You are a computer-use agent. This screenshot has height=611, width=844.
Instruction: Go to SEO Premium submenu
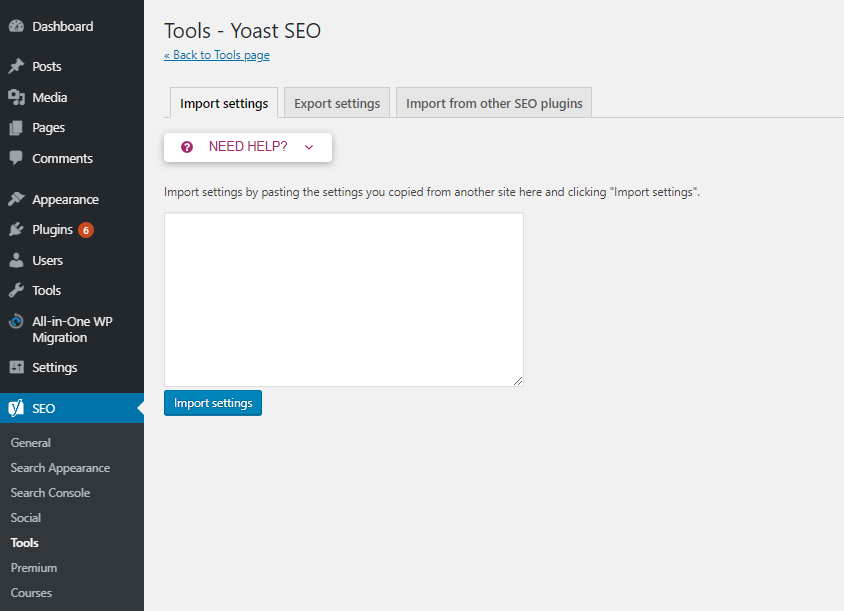[34, 568]
